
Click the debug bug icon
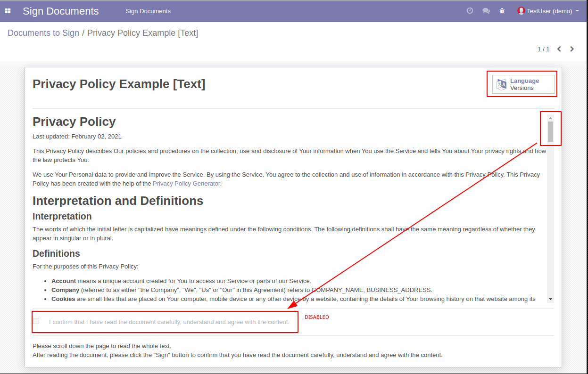click(502, 11)
